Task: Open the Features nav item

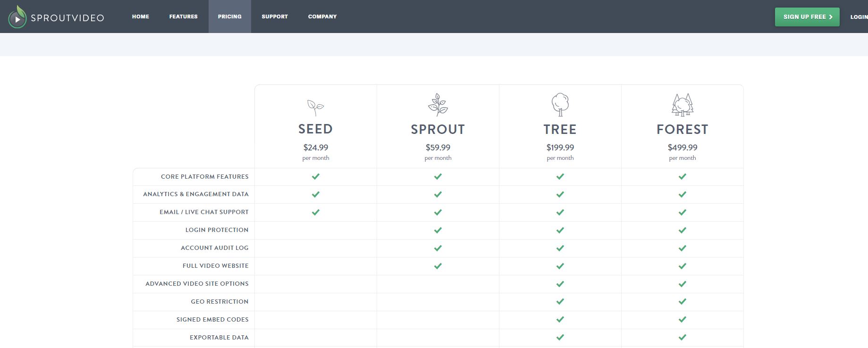Action: 184,17
